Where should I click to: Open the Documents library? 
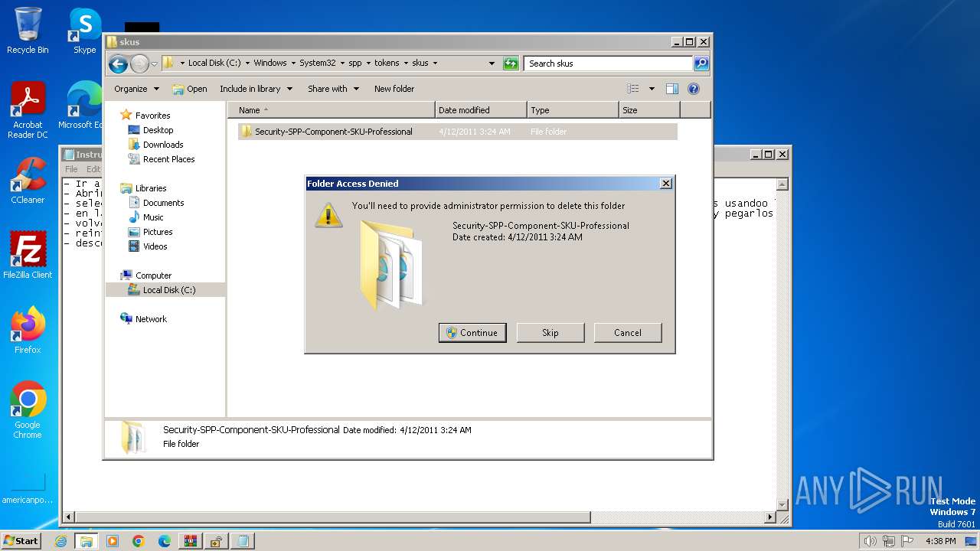coord(163,203)
